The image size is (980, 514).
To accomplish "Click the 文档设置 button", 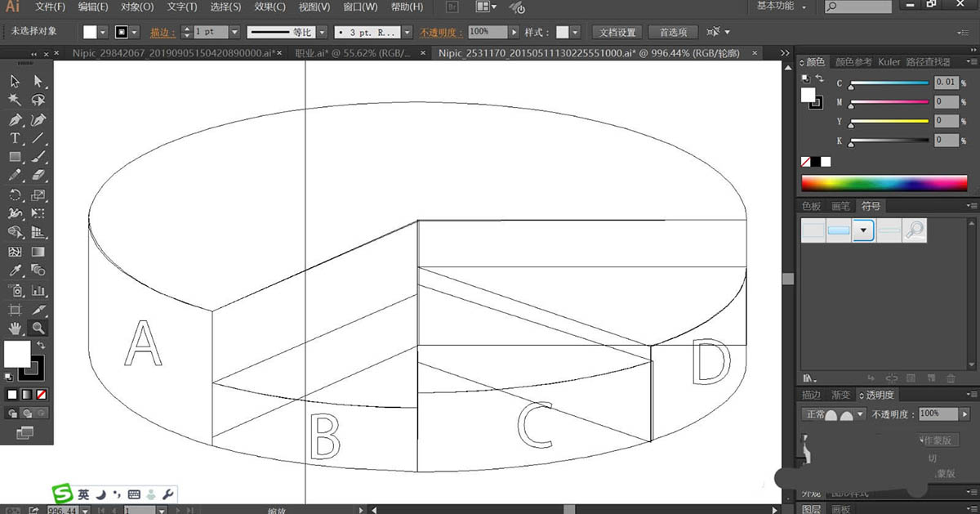I will pyautogui.click(x=617, y=32).
